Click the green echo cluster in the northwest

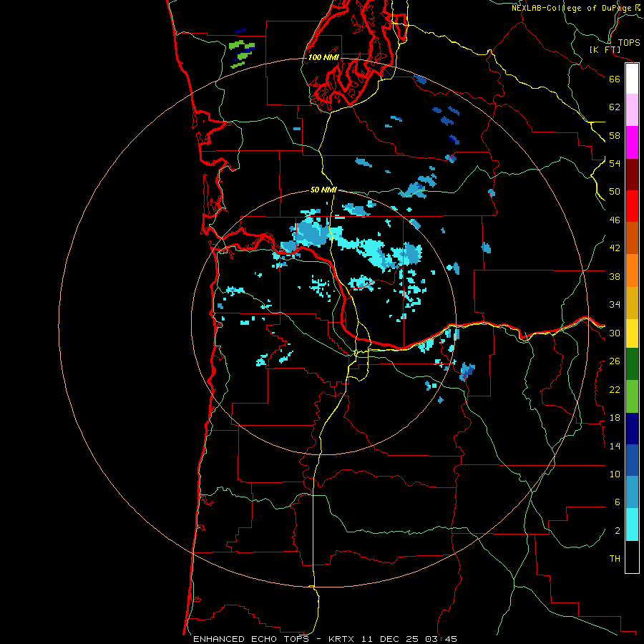click(x=243, y=54)
